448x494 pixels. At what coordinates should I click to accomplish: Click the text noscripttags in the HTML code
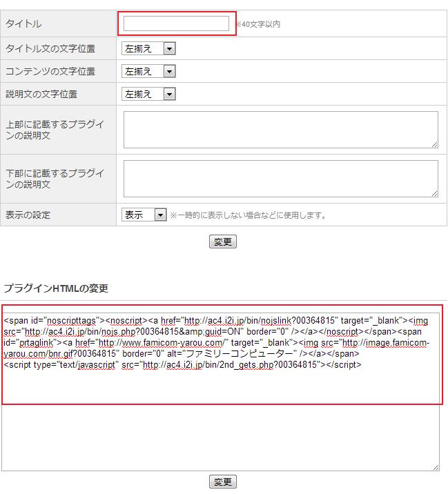pyautogui.click(x=71, y=321)
